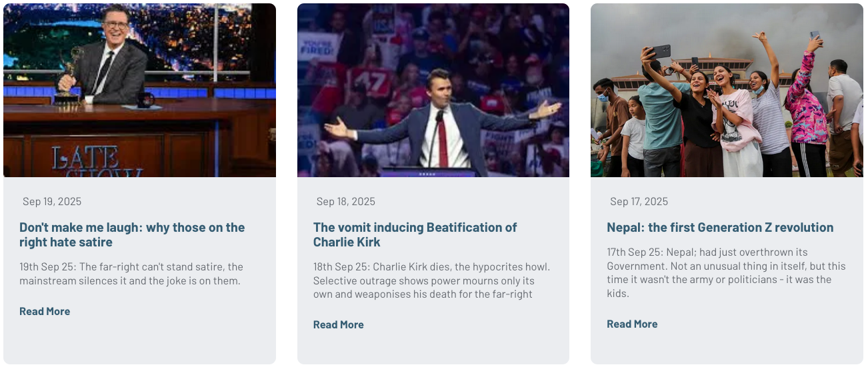Image resolution: width=868 pixels, height=367 pixels.
Task: Click Read More under the satire article
Action: (x=45, y=311)
